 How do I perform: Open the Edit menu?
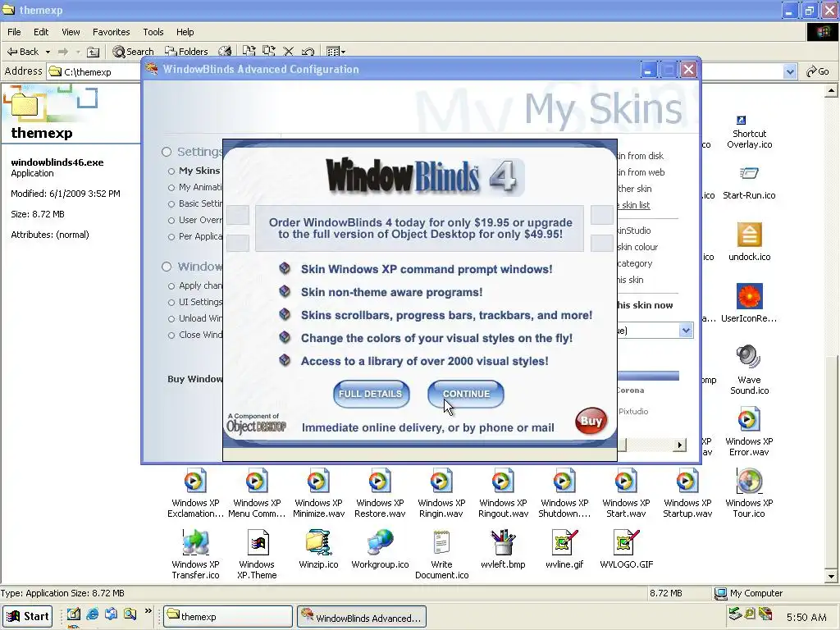coord(41,32)
